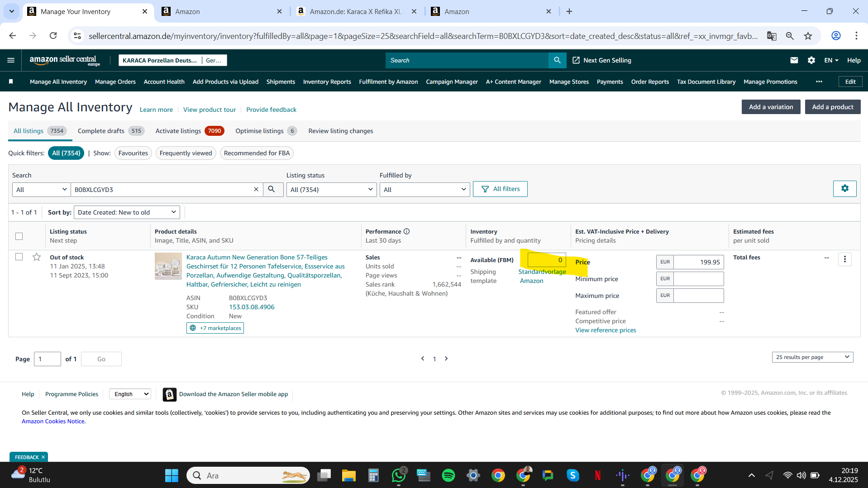Open the footer English language dropdown
The image size is (868, 488).
coord(130,394)
